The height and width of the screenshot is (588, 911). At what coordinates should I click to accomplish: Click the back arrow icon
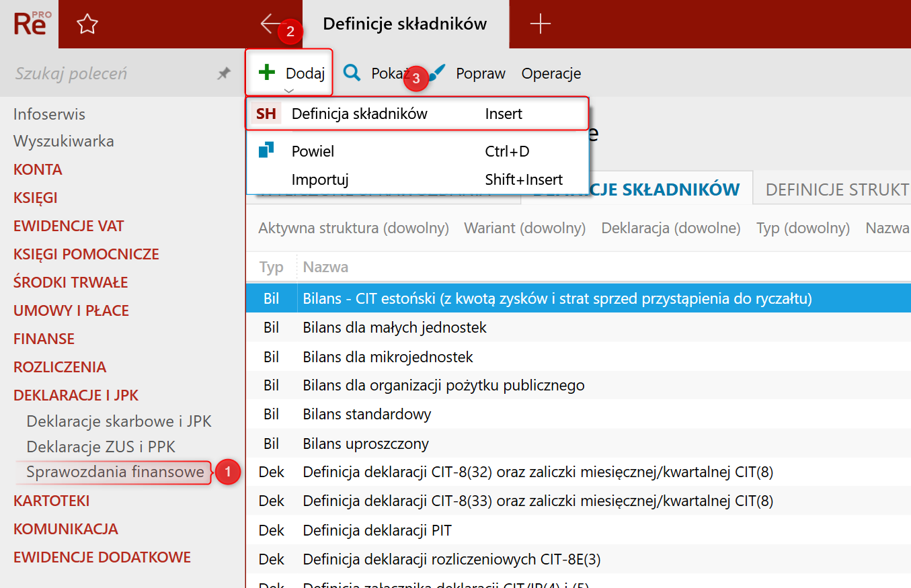pos(272,24)
